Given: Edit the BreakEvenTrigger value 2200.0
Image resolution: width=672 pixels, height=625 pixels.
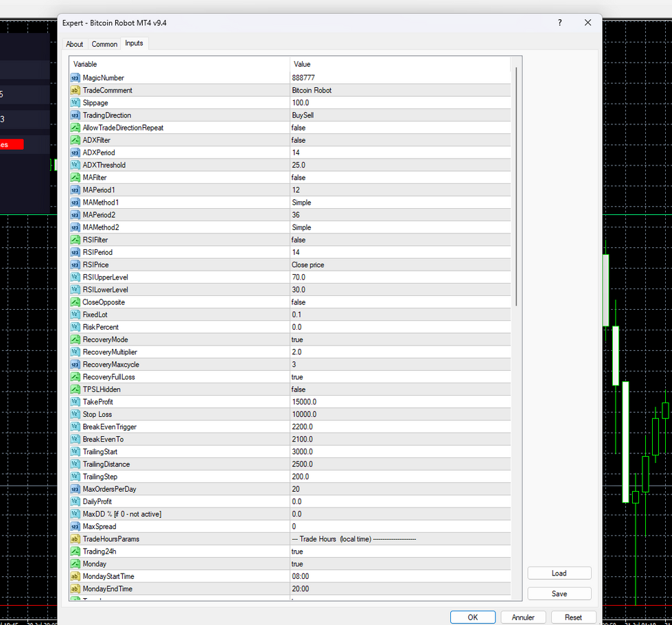Looking at the screenshot, I should [x=400, y=427].
